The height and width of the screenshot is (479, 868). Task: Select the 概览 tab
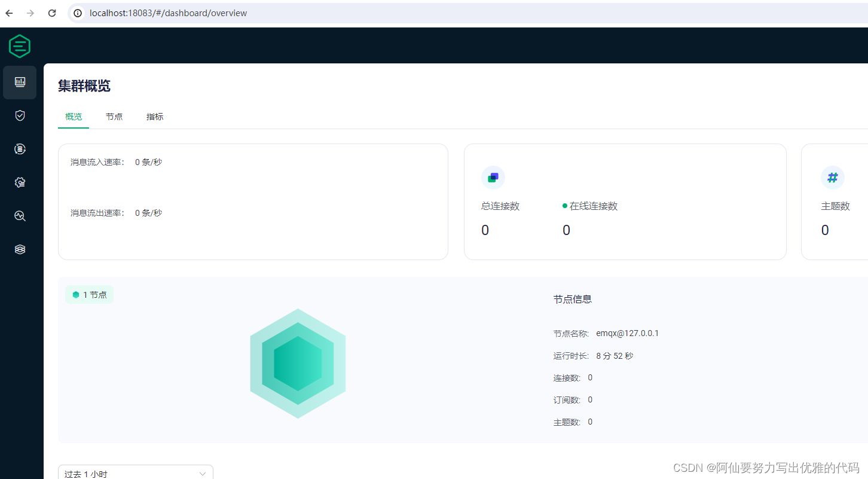point(73,117)
